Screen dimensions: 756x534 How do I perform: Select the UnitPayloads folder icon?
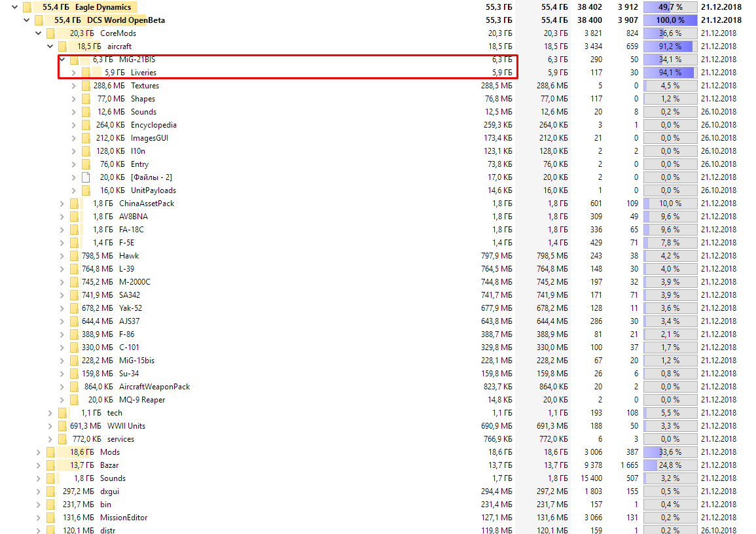[x=86, y=190]
